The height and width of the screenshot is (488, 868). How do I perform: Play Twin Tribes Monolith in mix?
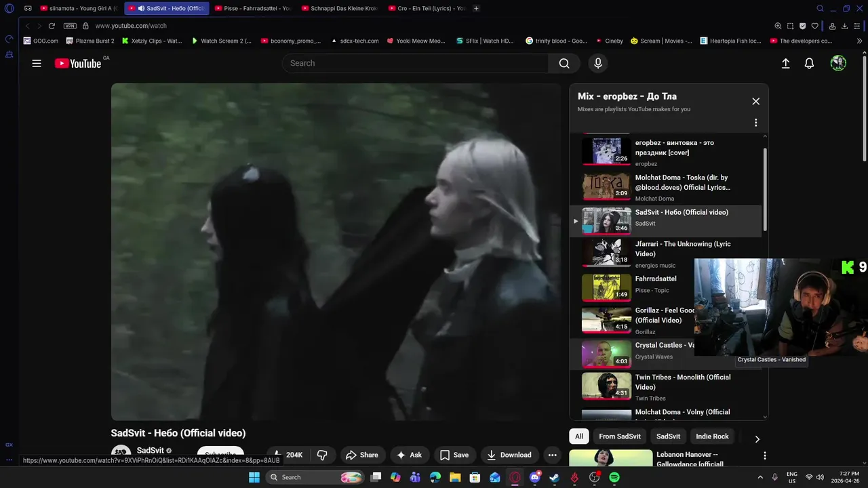pos(666,387)
